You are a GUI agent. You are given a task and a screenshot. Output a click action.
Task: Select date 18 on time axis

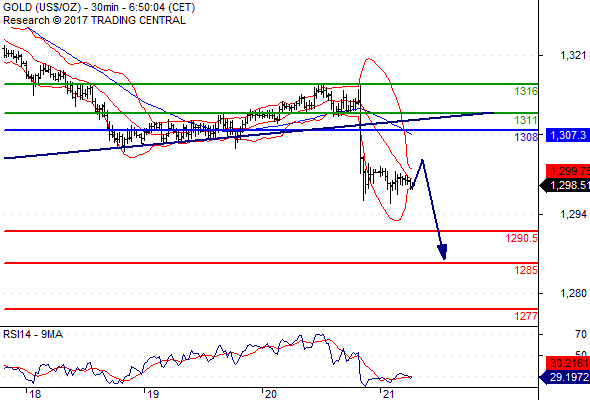[35, 394]
